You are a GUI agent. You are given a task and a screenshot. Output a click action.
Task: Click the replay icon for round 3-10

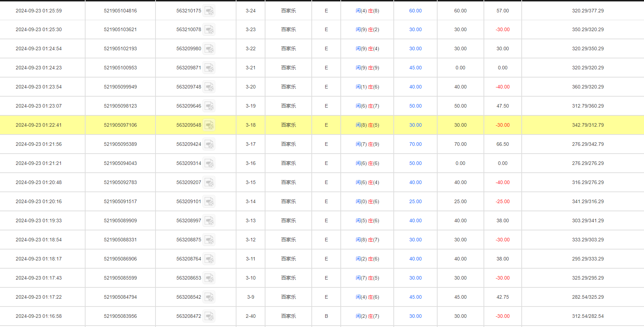click(x=209, y=278)
